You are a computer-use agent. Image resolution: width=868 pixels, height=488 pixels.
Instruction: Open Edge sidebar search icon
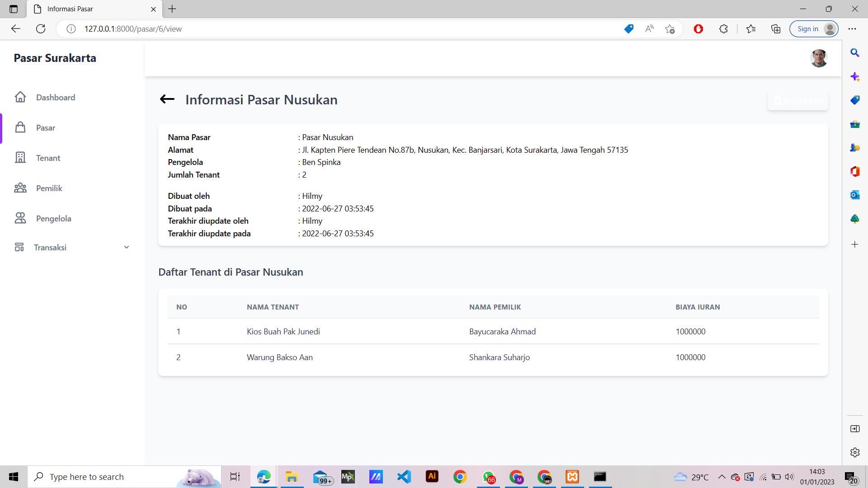(854, 53)
